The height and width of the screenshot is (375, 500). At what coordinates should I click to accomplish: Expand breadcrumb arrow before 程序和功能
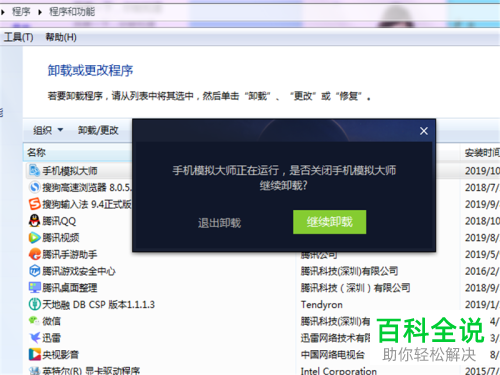[40, 12]
